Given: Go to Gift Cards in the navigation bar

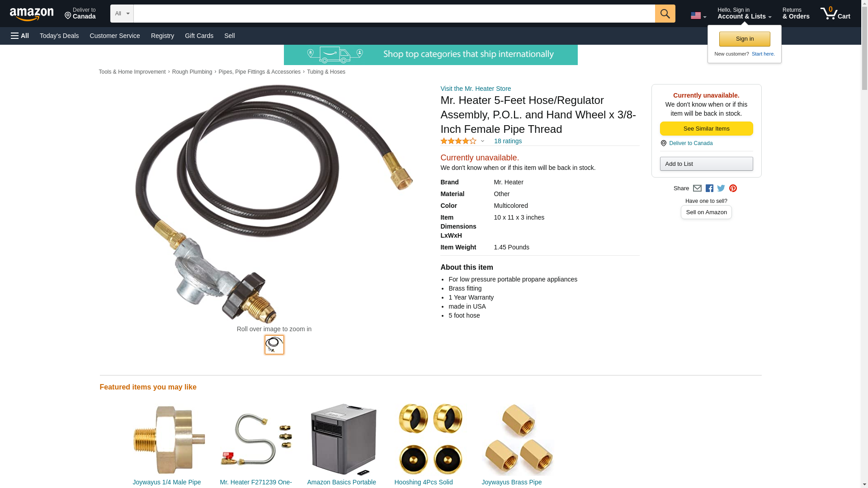Looking at the screenshot, I should (x=199, y=36).
